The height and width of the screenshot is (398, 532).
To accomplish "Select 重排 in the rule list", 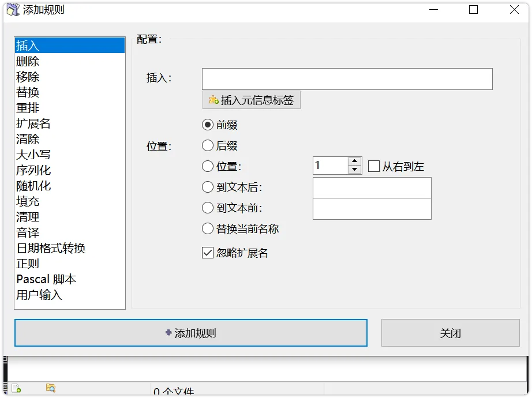I will tap(70, 108).
